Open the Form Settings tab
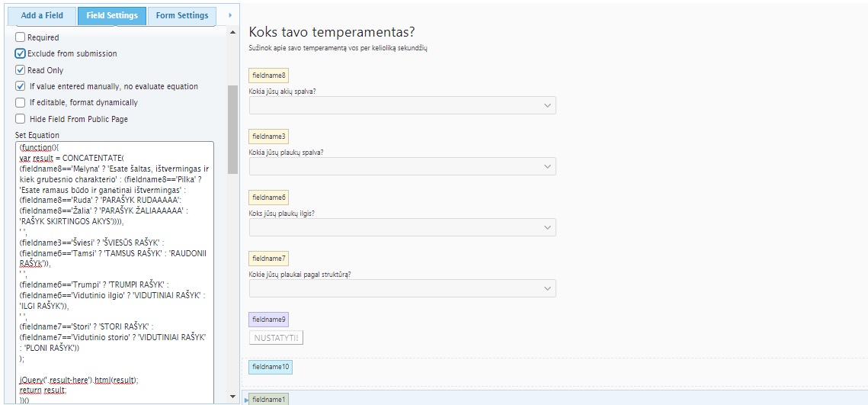This screenshot has height=405, width=868. [x=182, y=15]
